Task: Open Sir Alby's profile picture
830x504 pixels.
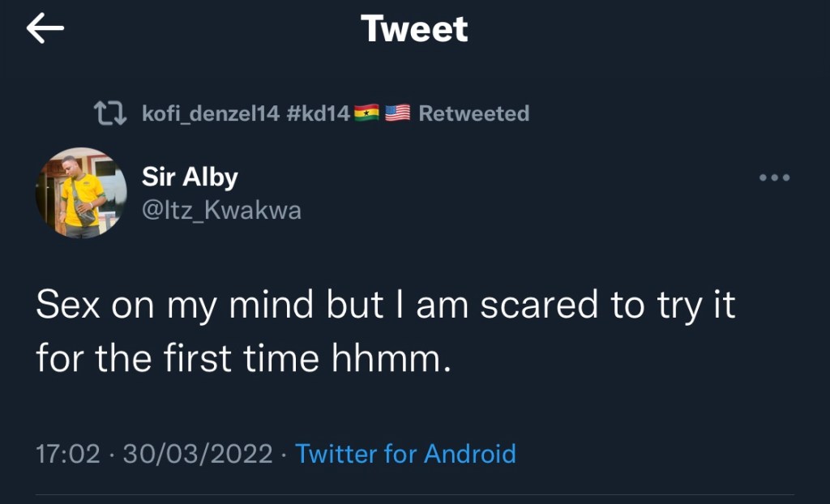Action: click(81, 193)
